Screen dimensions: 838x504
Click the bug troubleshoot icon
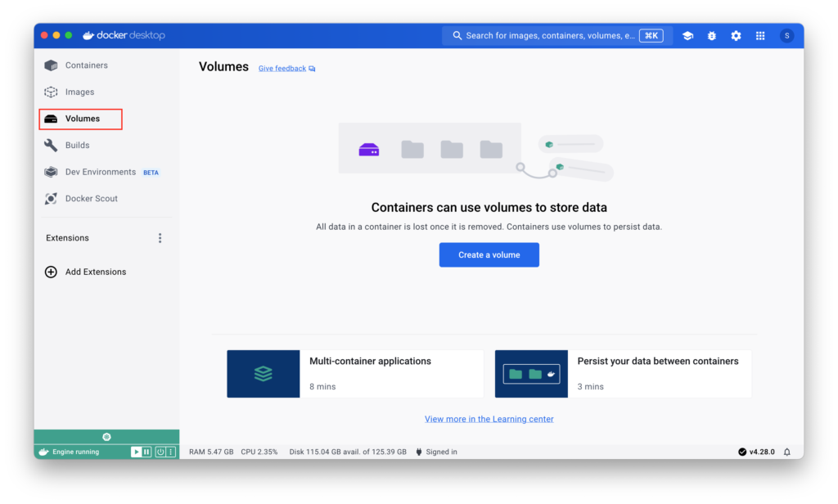pos(711,36)
